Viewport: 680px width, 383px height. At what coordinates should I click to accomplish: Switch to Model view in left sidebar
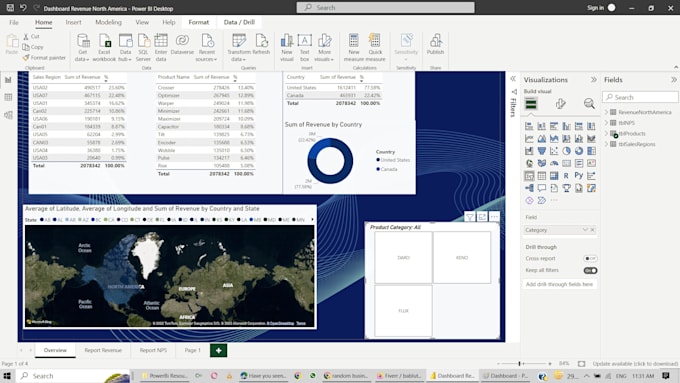(8, 115)
